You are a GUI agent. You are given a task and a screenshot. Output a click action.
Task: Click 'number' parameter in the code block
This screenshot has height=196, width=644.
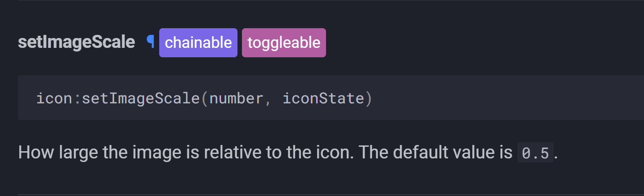[x=236, y=98]
